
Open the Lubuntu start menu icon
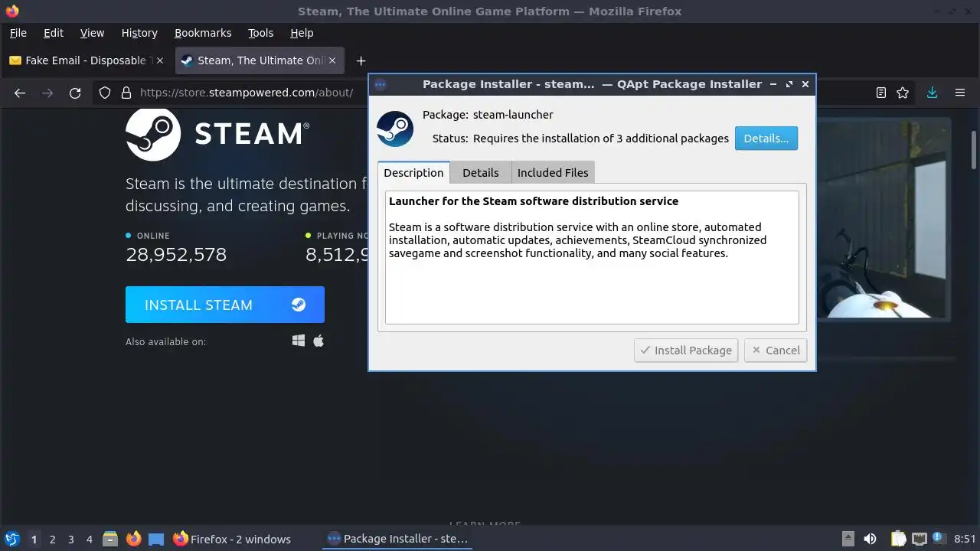tap(12, 539)
